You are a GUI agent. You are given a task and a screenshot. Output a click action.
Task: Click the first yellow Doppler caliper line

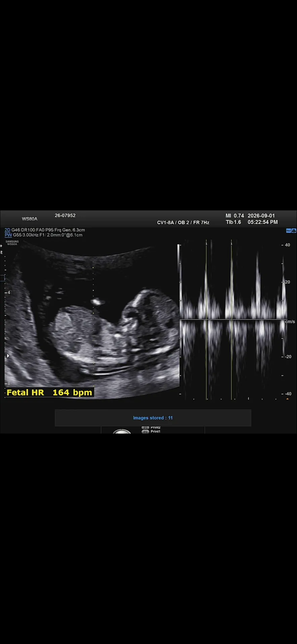pos(206,319)
